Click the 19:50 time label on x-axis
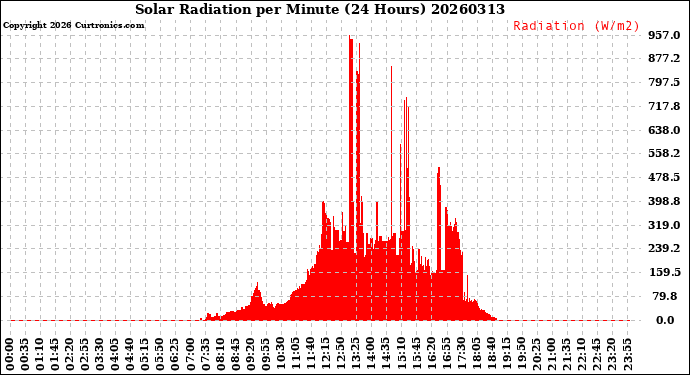Image resolution: width=690 pixels, height=375 pixels. point(521,355)
